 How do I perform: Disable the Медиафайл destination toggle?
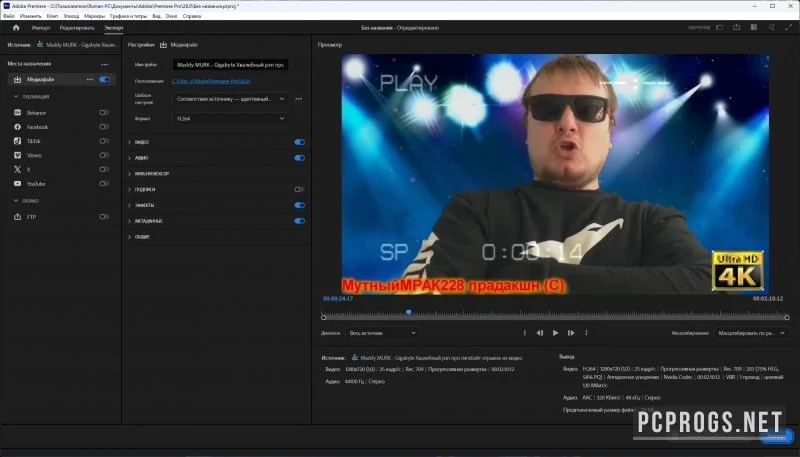click(x=105, y=80)
